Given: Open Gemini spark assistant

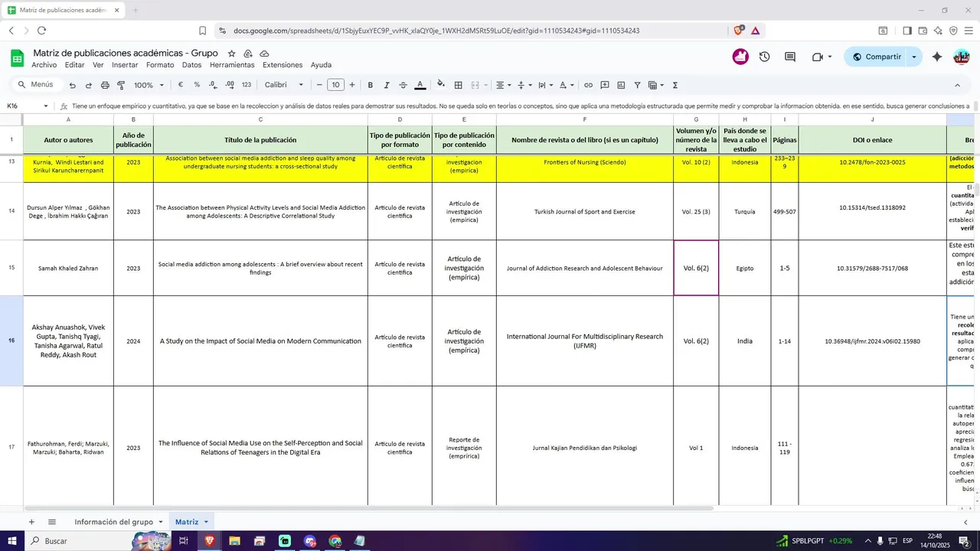Looking at the screenshot, I should tap(936, 57).
